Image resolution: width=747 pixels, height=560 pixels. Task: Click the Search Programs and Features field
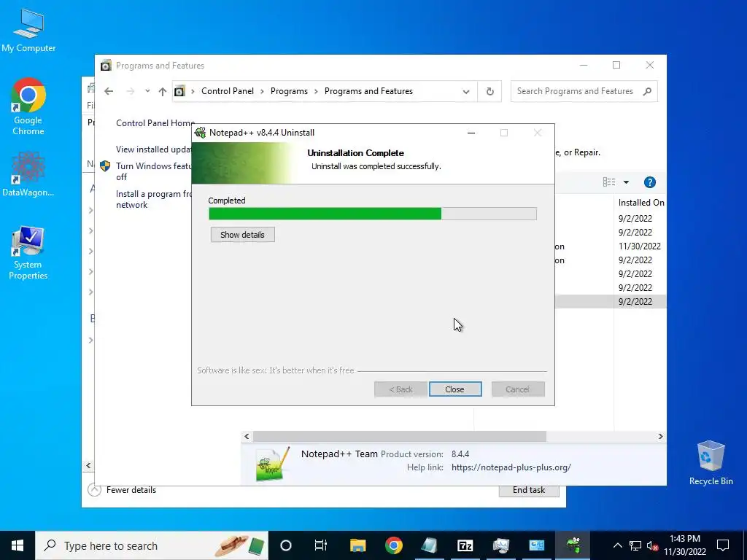[584, 91]
